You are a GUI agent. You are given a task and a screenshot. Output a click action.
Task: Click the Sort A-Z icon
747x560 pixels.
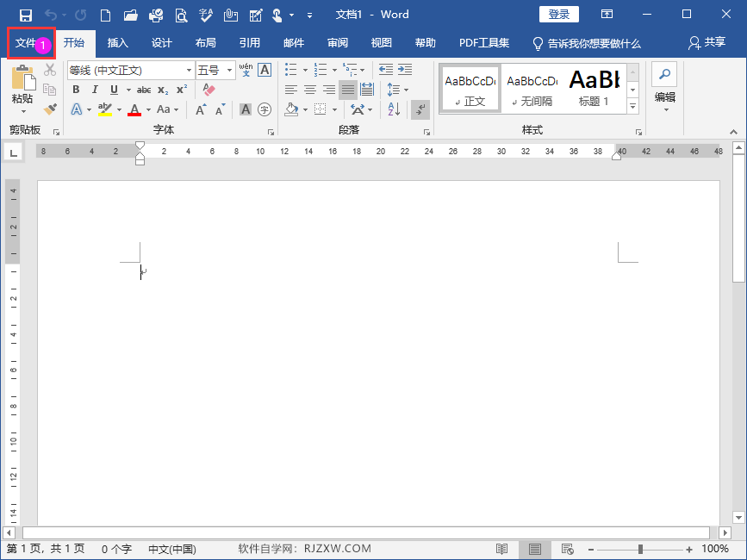click(394, 109)
